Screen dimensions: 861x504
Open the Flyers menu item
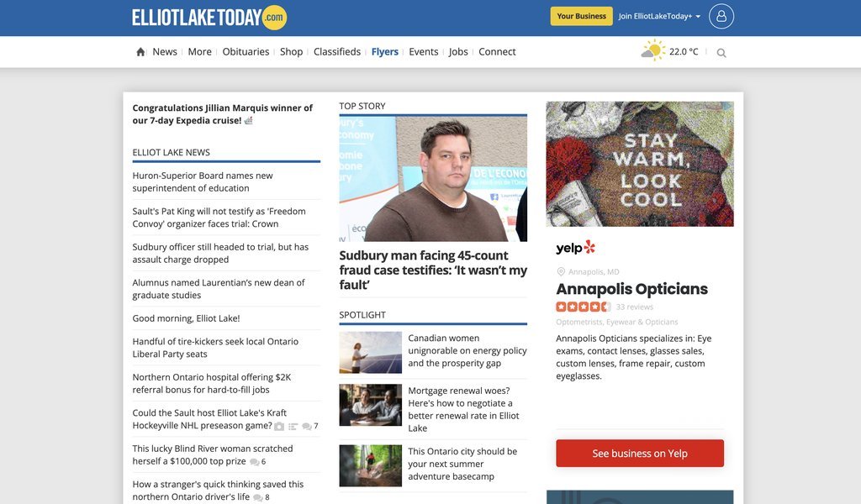tap(385, 51)
